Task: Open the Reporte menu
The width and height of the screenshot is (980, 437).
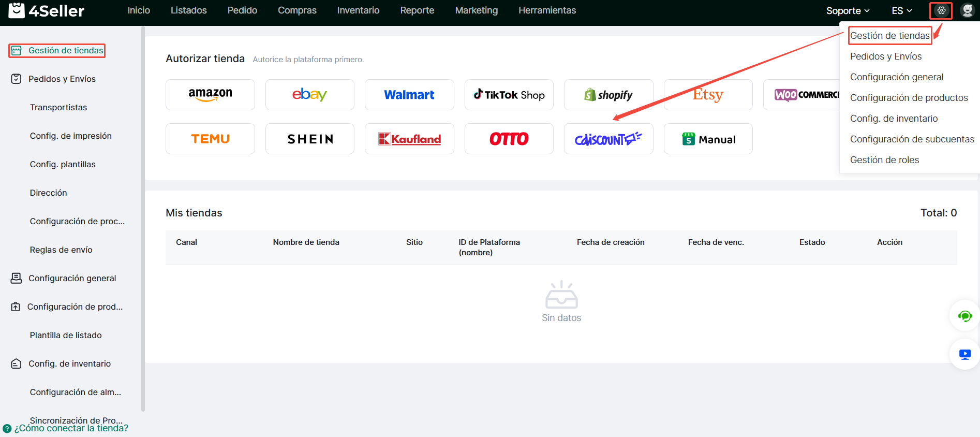Action: (417, 10)
